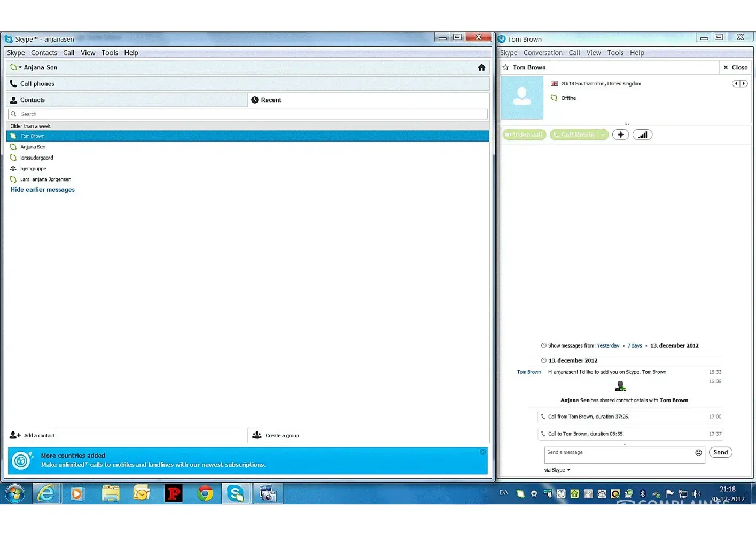Select Lars_anjana Jørgensen in the list
This screenshot has height=534, width=756.
(248, 179)
